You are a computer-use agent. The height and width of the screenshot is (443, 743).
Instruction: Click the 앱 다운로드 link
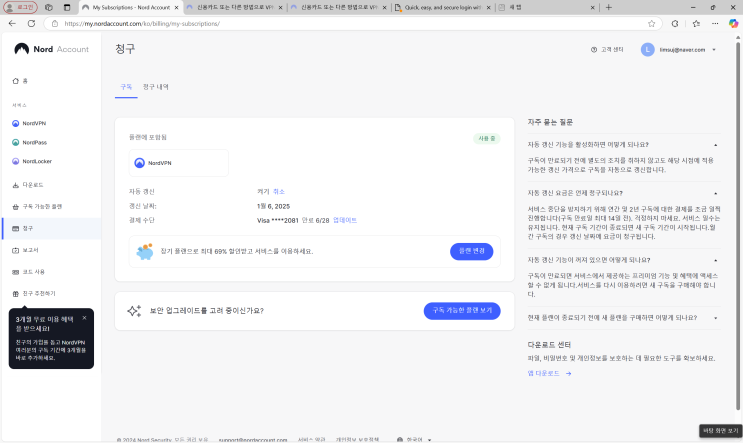tap(550, 373)
